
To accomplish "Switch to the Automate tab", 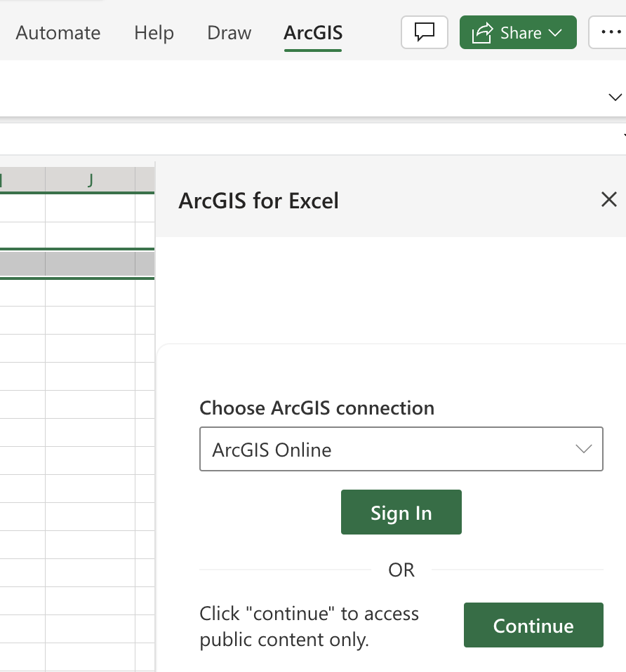I will (58, 33).
